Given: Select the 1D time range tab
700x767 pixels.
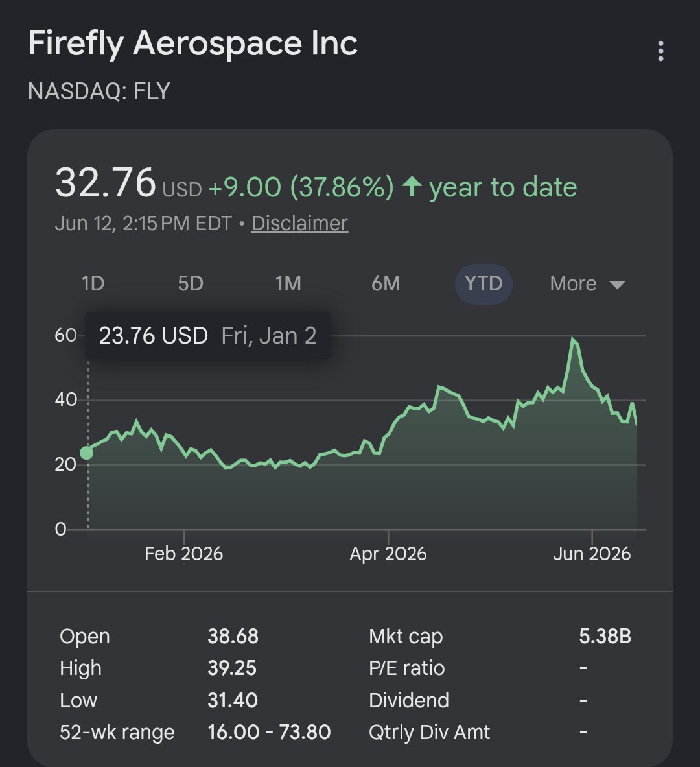Looking at the screenshot, I should point(93,284).
